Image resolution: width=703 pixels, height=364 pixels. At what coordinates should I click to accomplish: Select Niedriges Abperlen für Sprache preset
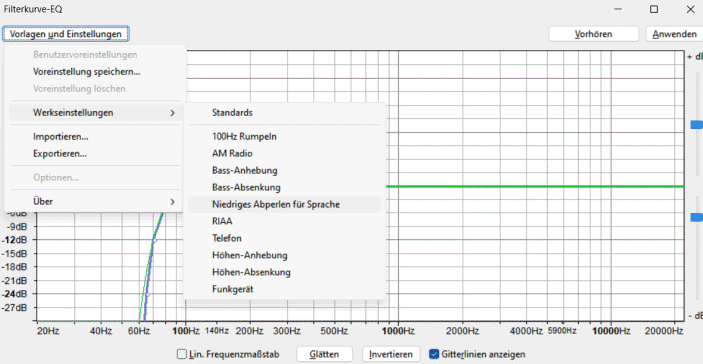(x=284, y=204)
